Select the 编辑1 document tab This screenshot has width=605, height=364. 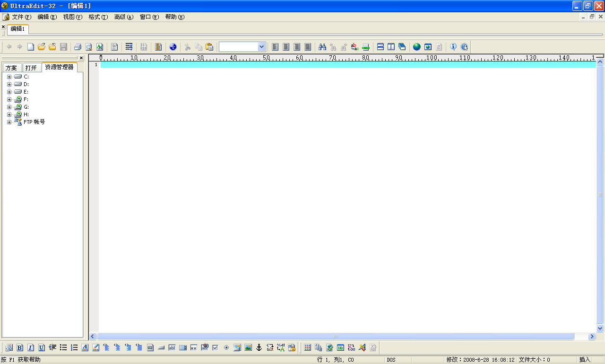coord(18,29)
